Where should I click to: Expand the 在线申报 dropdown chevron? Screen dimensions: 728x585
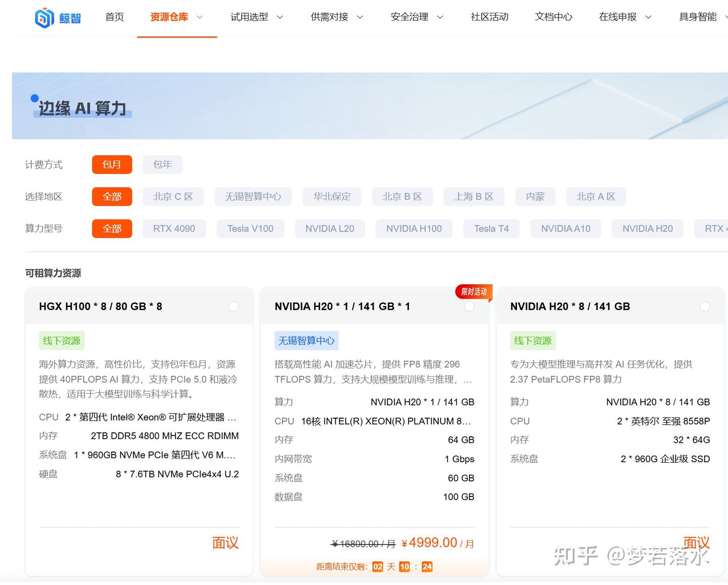pyautogui.click(x=648, y=17)
